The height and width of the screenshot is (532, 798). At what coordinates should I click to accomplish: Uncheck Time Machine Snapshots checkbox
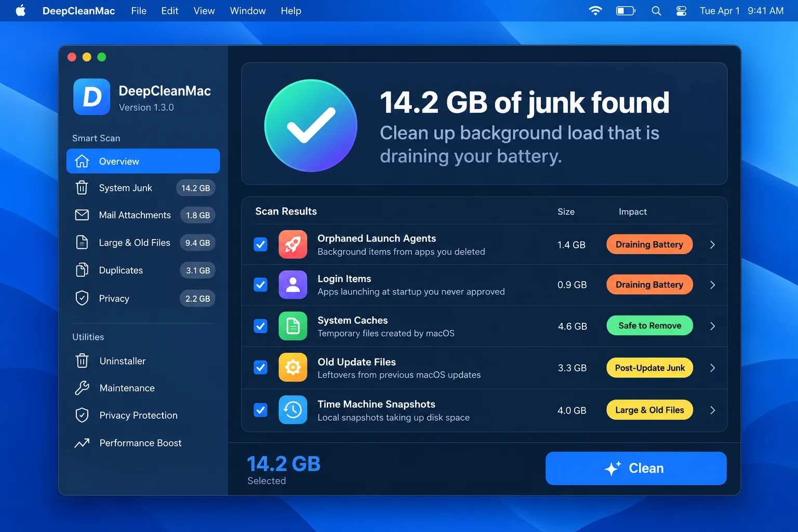[260, 410]
